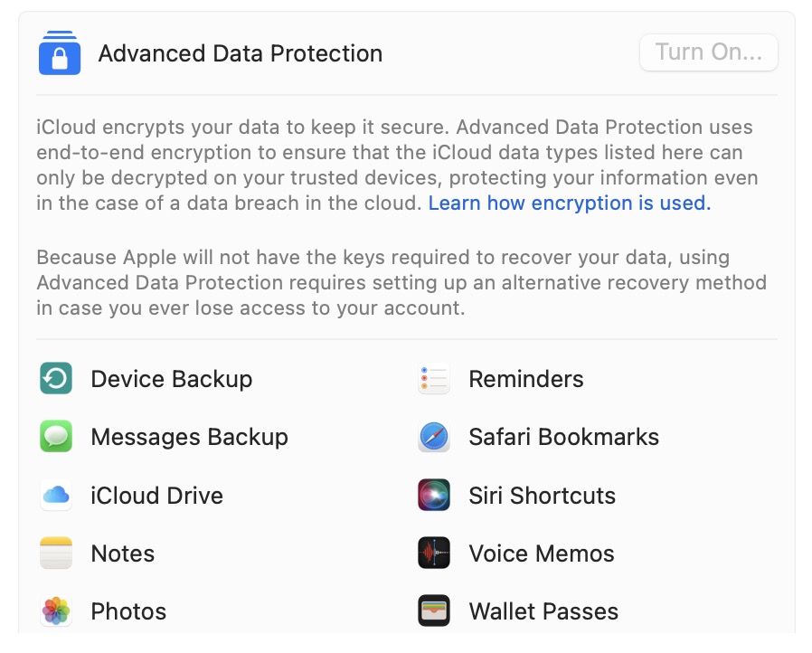This screenshot has height=653, width=812.
Task: Click the Messages Backup icon
Action: point(56,437)
